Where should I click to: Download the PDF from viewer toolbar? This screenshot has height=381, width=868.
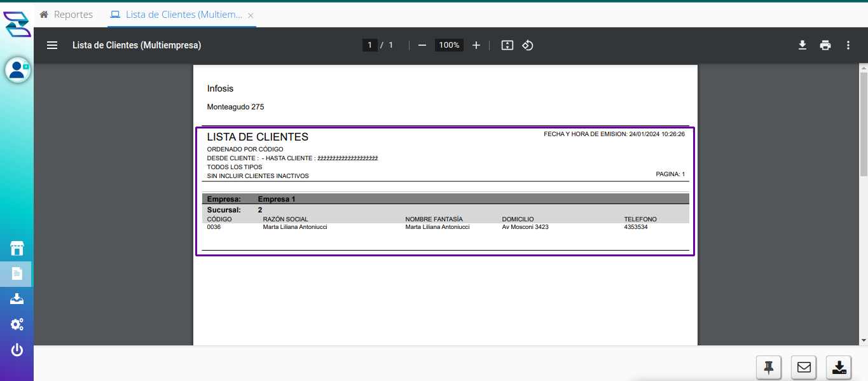point(803,45)
